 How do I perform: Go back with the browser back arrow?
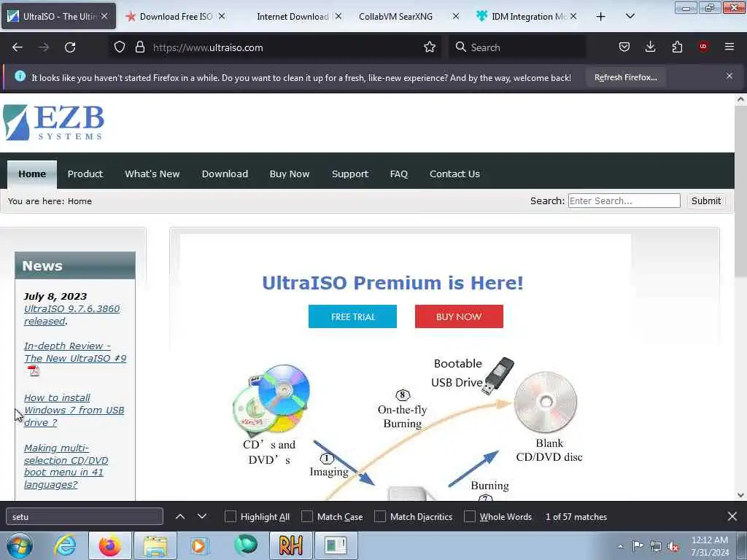coord(18,47)
